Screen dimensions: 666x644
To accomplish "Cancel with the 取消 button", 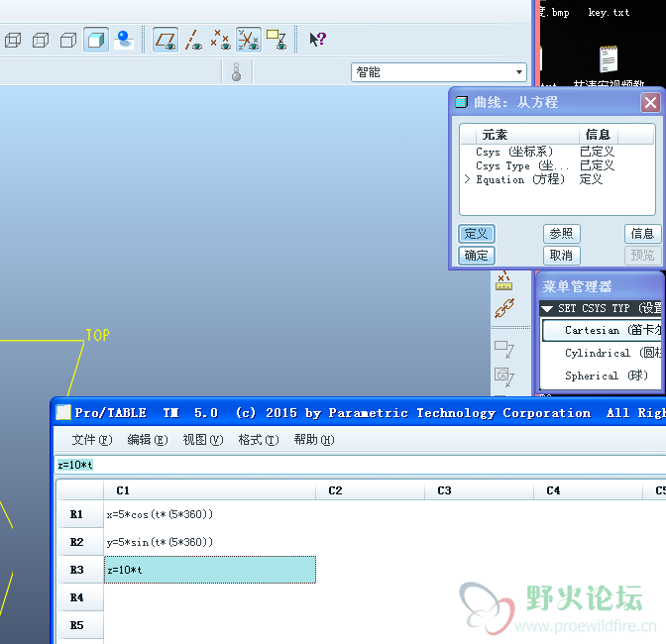I will coord(561,256).
